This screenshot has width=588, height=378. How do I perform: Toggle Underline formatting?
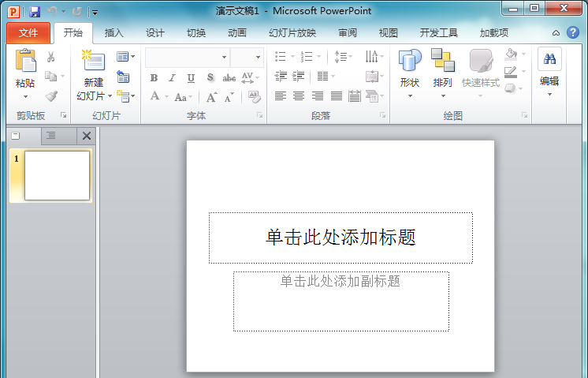click(x=192, y=78)
